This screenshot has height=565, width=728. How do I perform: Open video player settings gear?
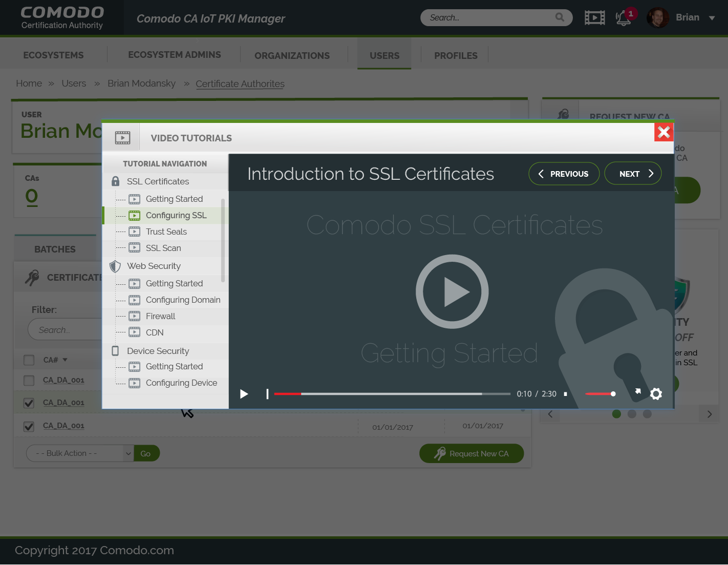point(656,393)
